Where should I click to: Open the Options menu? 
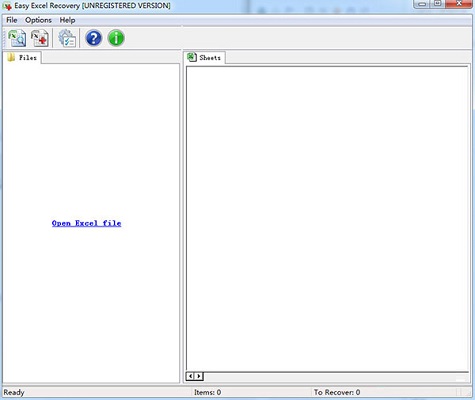click(38, 20)
